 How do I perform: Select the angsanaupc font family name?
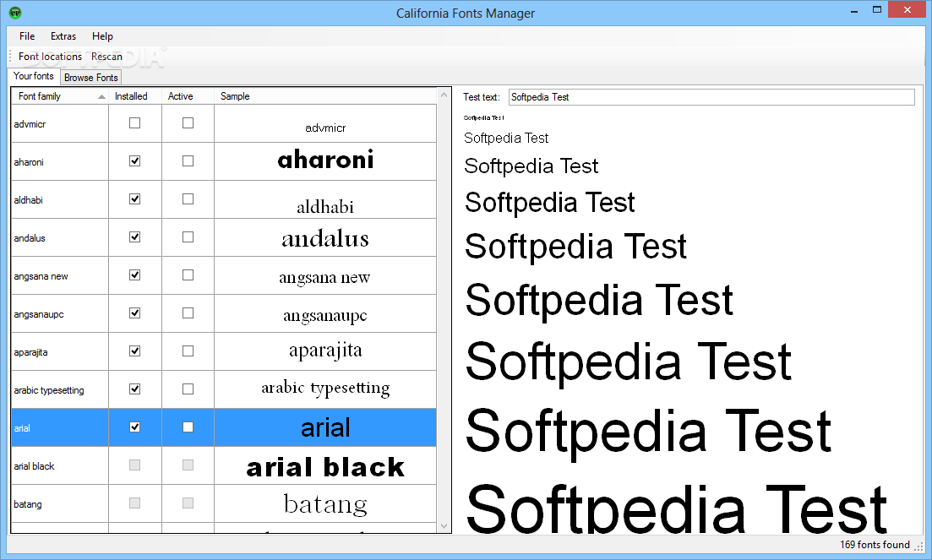(x=39, y=314)
